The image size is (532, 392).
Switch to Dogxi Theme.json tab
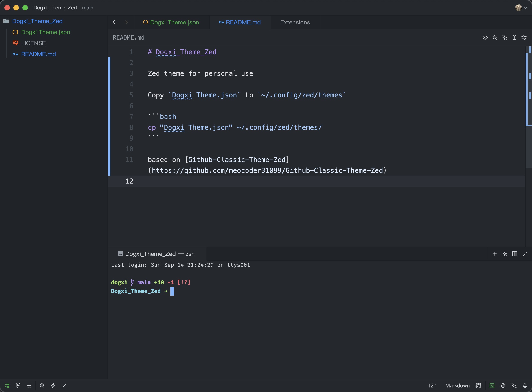(x=171, y=22)
